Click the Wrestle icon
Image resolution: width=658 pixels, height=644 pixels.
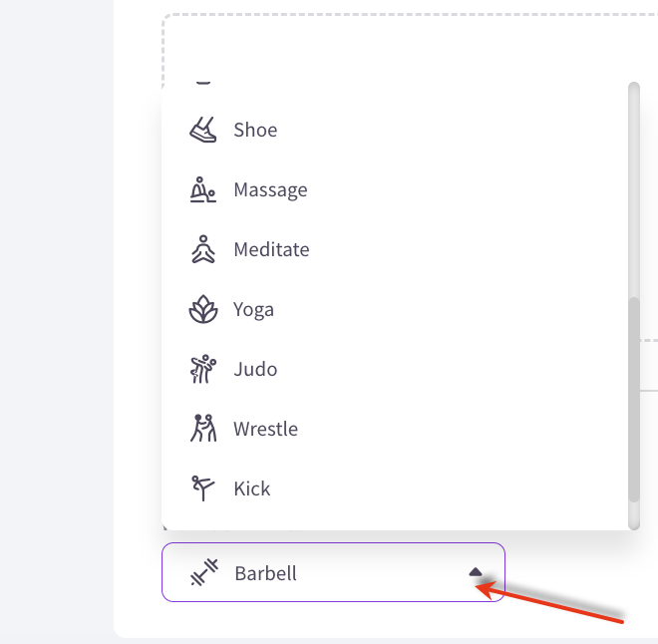point(203,429)
